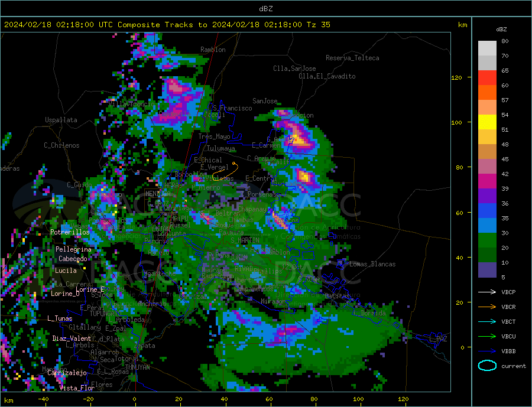
Task: Click the dBZ title at top
Action: 265,9
